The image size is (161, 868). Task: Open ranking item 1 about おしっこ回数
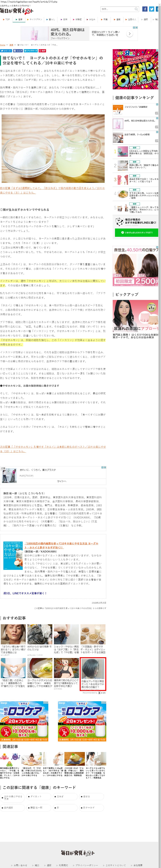point(135,152)
